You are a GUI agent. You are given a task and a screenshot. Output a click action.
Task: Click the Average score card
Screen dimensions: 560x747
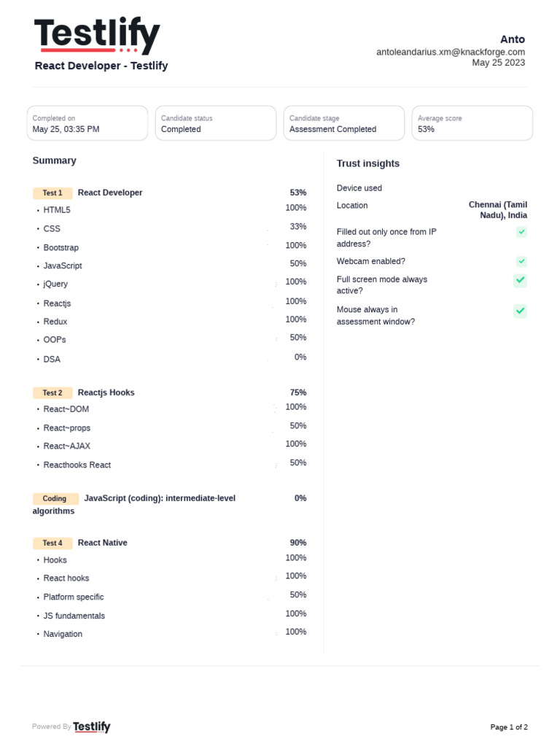tap(472, 123)
